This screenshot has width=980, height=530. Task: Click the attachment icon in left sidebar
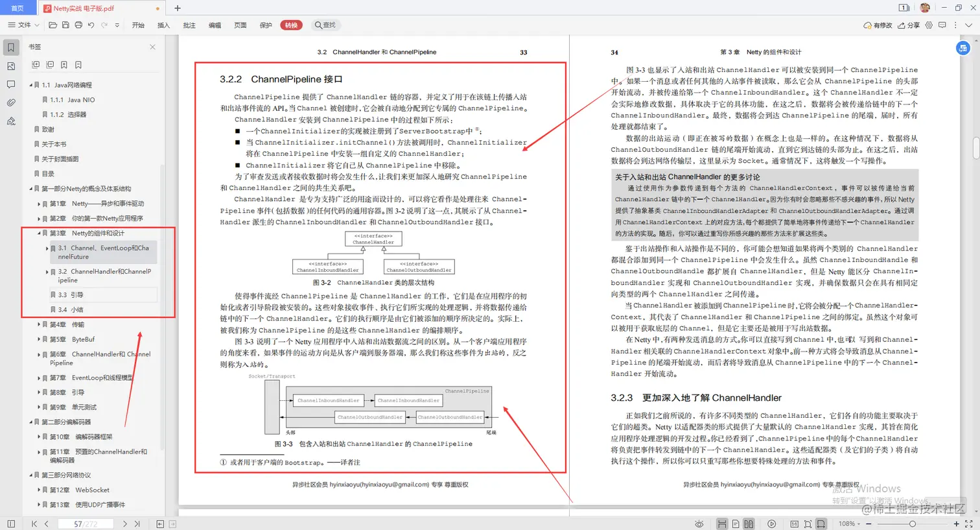(10, 102)
